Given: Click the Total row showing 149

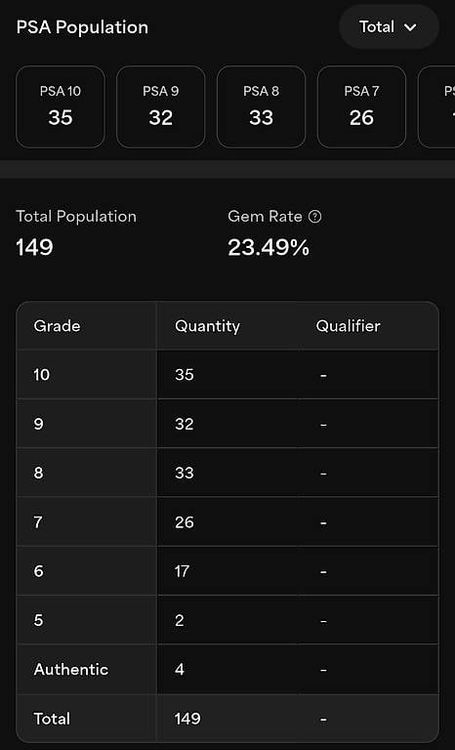Looking at the screenshot, I should [x=227, y=718].
